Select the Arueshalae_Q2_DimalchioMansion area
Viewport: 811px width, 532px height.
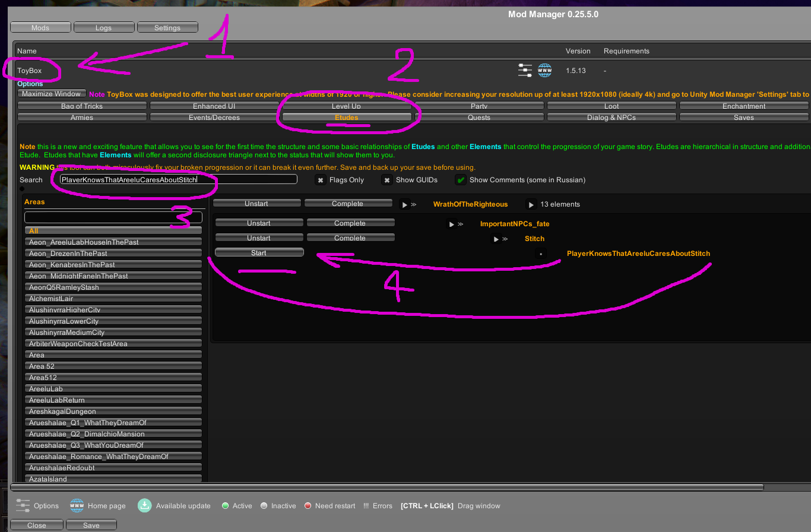pyautogui.click(x=113, y=433)
